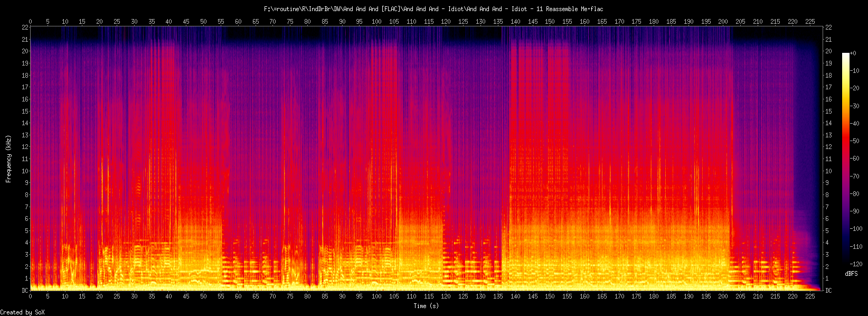The height and width of the screenshot is (316, 868).
Task: Click "170" tick on the bottom time axis
Action: 619,296
